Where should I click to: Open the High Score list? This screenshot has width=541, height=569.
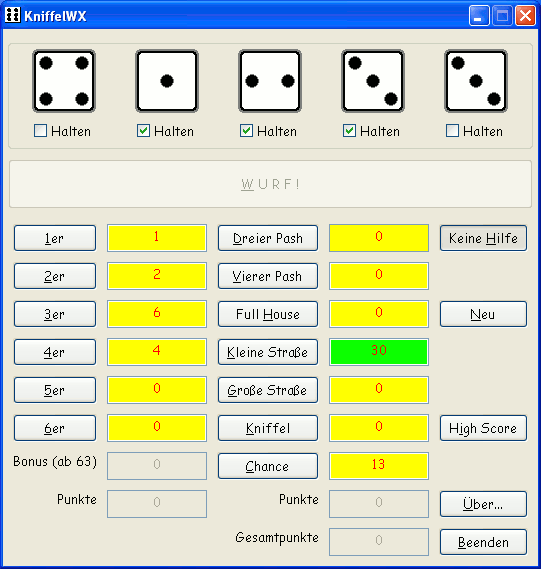[x=483, y=428]
